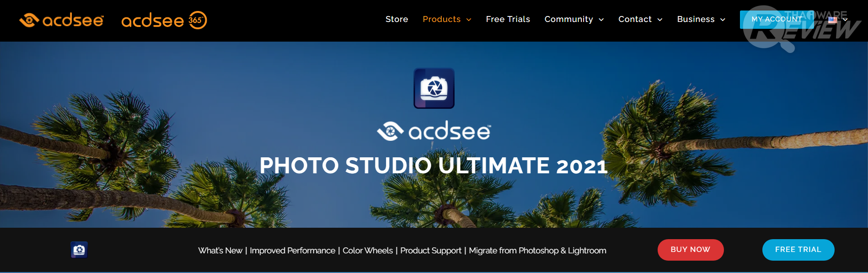The height and width of the screenshot is (273, 868).
Task: Click the red BUY NOW button
Action: (x=691, y=250)
